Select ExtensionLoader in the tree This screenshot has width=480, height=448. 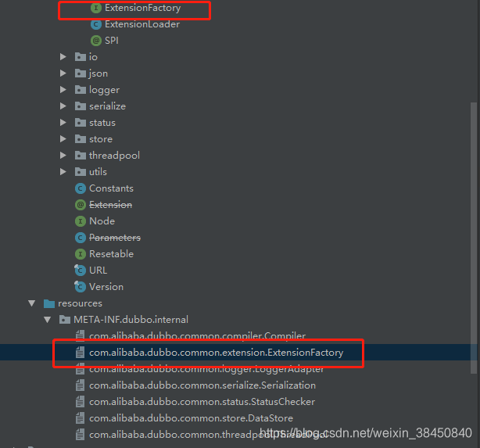pos(142,24)
